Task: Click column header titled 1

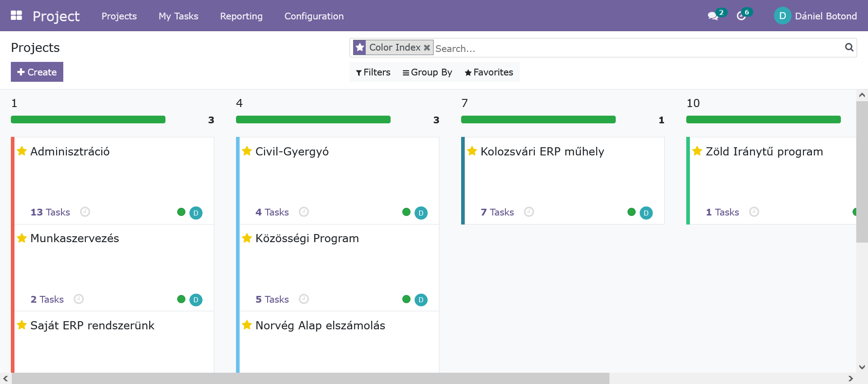Action: coord(14,103)
